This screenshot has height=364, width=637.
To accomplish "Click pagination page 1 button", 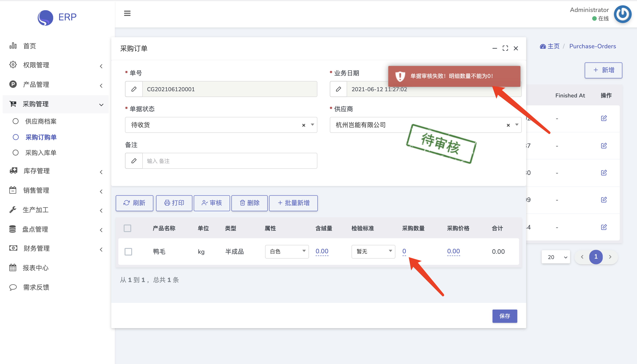I will (x=596, y=257).
